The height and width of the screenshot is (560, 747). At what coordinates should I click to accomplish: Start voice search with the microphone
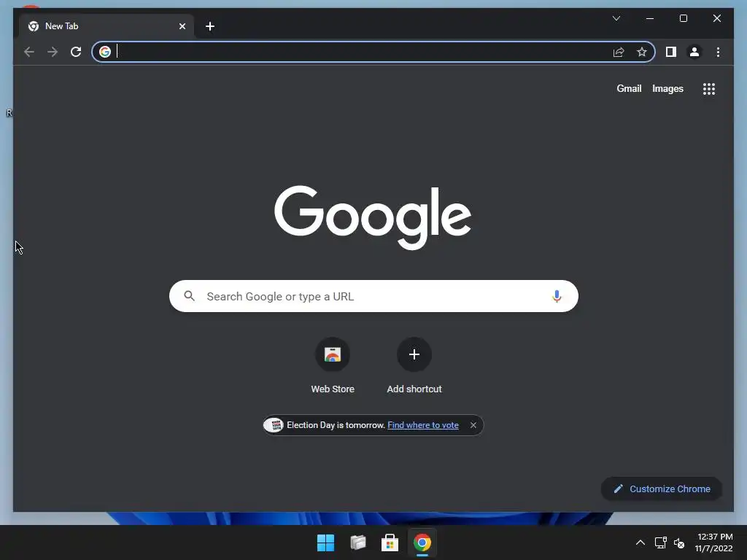[557, 296]
